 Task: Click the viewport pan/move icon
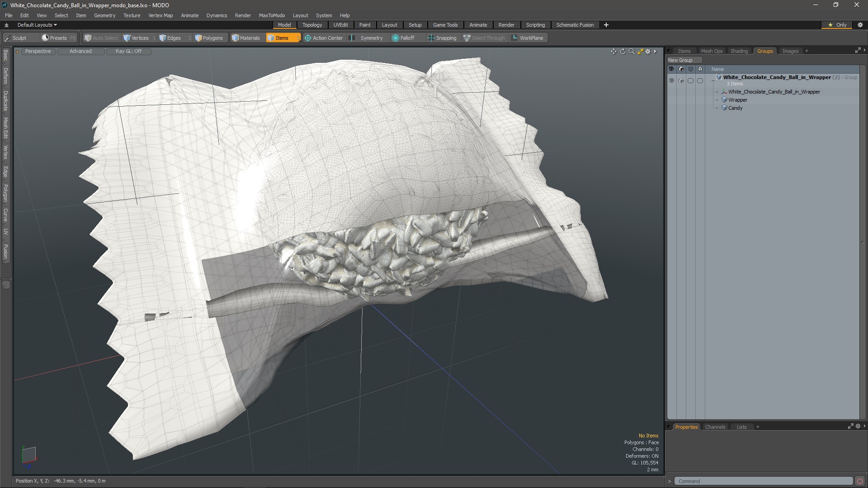pos(613,52)
